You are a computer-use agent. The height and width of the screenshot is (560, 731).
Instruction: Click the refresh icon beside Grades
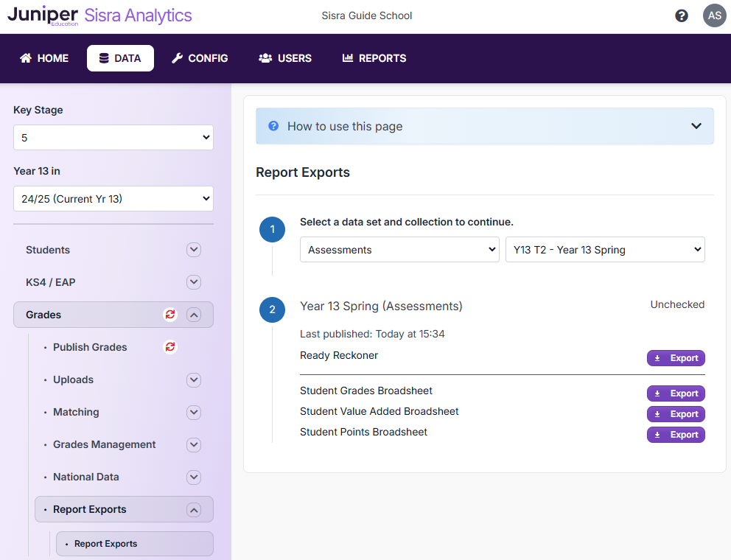point(170,315)
